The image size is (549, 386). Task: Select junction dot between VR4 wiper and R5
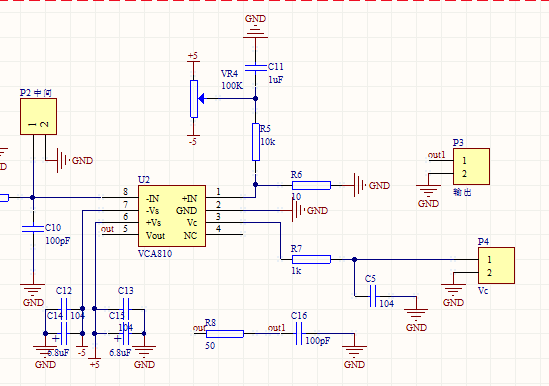click(256, 99)
